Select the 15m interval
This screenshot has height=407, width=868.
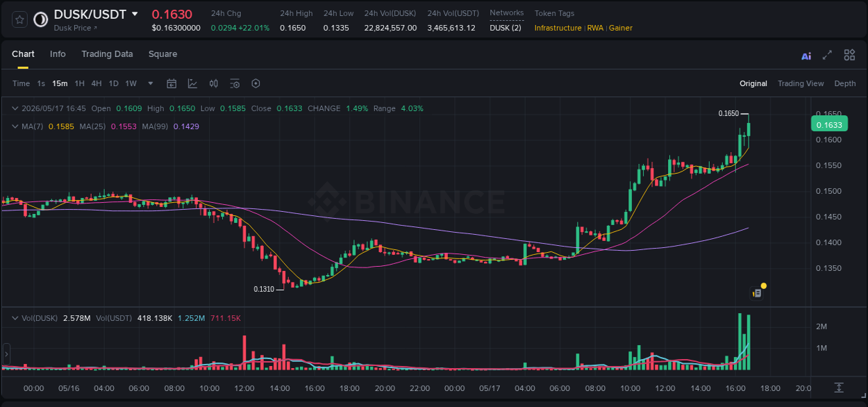pyautogui.click(x=60, y=83)
